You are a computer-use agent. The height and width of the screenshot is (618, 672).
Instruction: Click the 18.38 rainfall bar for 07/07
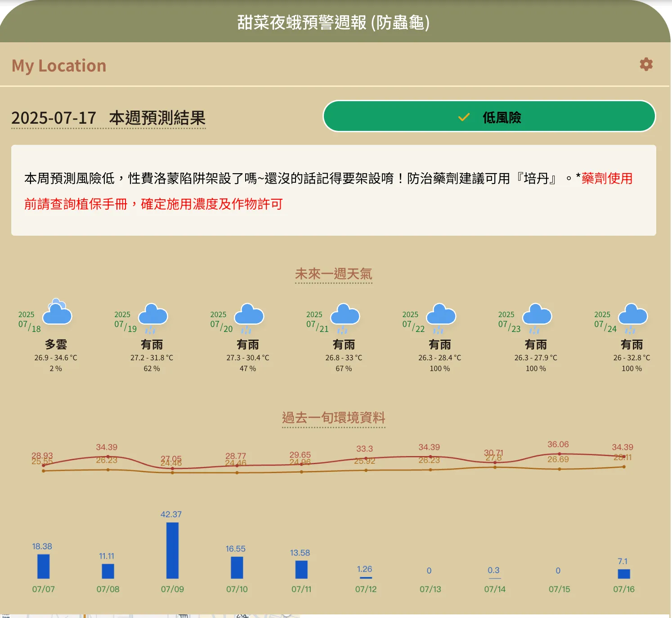(44, 566)
